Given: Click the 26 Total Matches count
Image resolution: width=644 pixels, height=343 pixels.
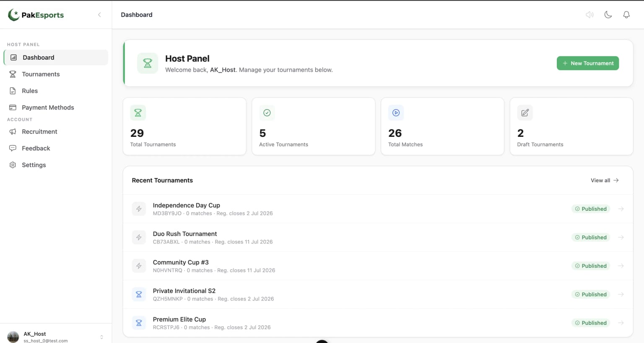Looking at the screenshot, I should [395, 133].
